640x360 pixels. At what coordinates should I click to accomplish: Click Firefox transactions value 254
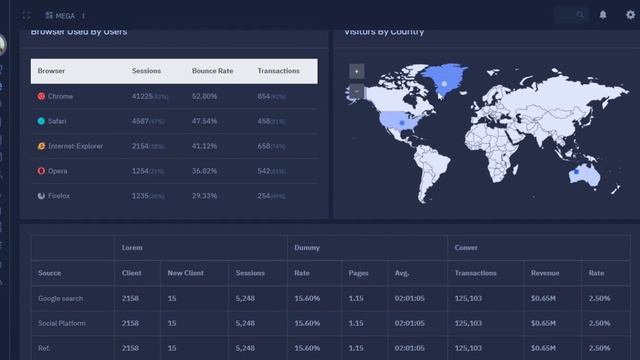click(x=264, y=196)
